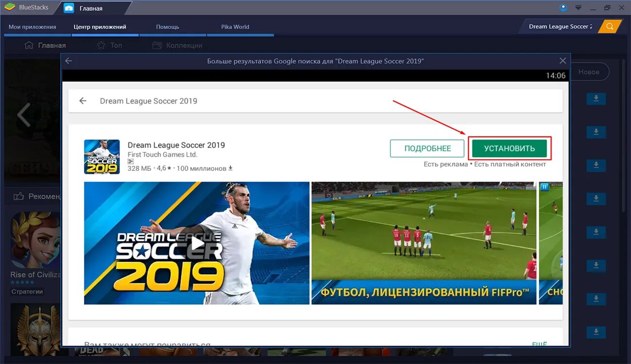Expand the title bar dropdown arrow menu

coord(578,7)
